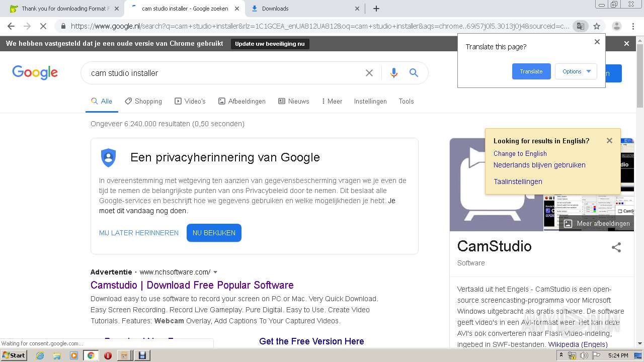Image resolution: width=644 pixels, height=362 pixels.
Task: Open Instellingen search settings
Action: tap(370, 101)
